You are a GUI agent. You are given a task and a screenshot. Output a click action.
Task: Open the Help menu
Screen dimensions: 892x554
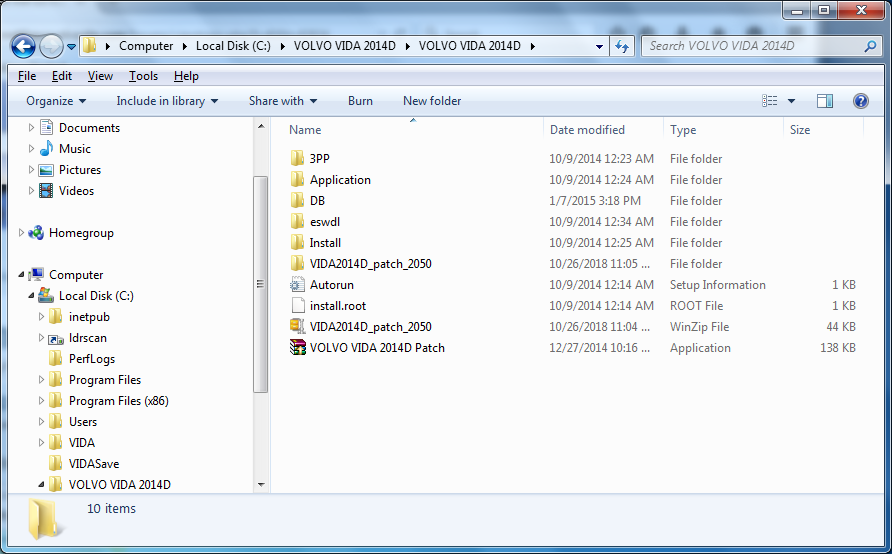[x=186, y=76]
